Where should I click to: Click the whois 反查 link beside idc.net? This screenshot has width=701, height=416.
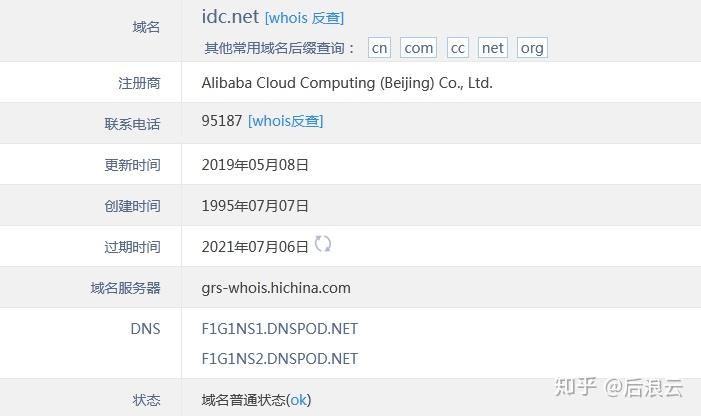(304, 18)
